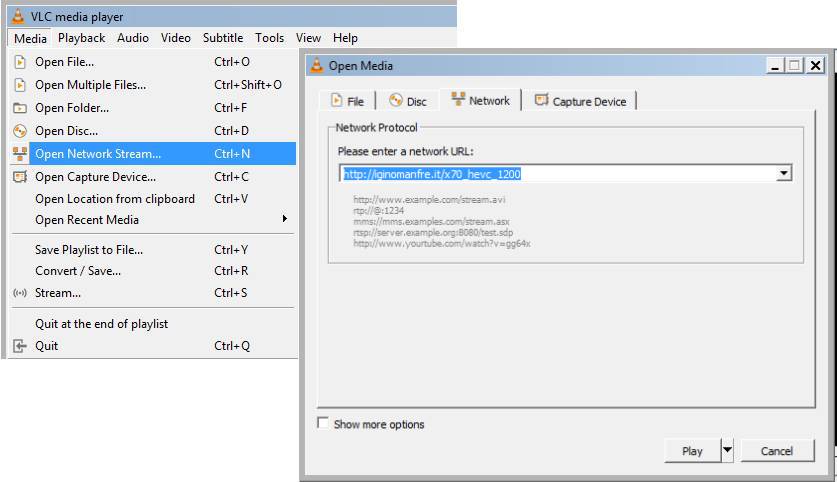
Task: Click the Open Multiple Files menu icon
Action: pyautogui.click(x=20, y=85)
